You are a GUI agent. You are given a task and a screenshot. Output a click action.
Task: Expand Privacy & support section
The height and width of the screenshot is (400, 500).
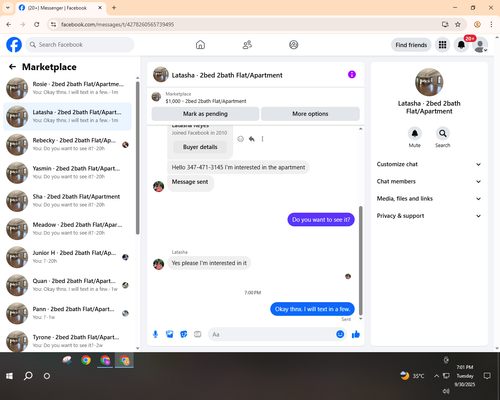pos(429,216)
